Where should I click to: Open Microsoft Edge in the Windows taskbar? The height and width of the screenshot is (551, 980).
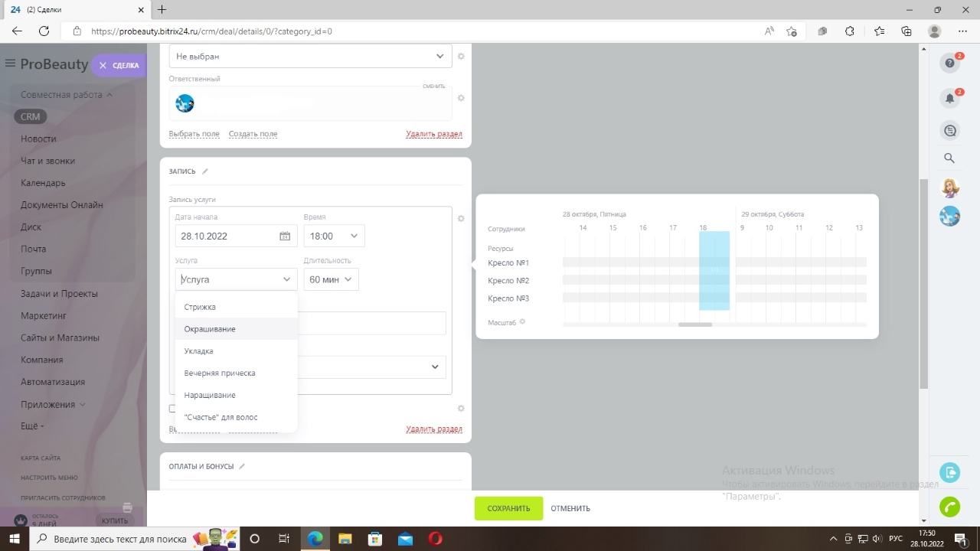coord(315,539)
